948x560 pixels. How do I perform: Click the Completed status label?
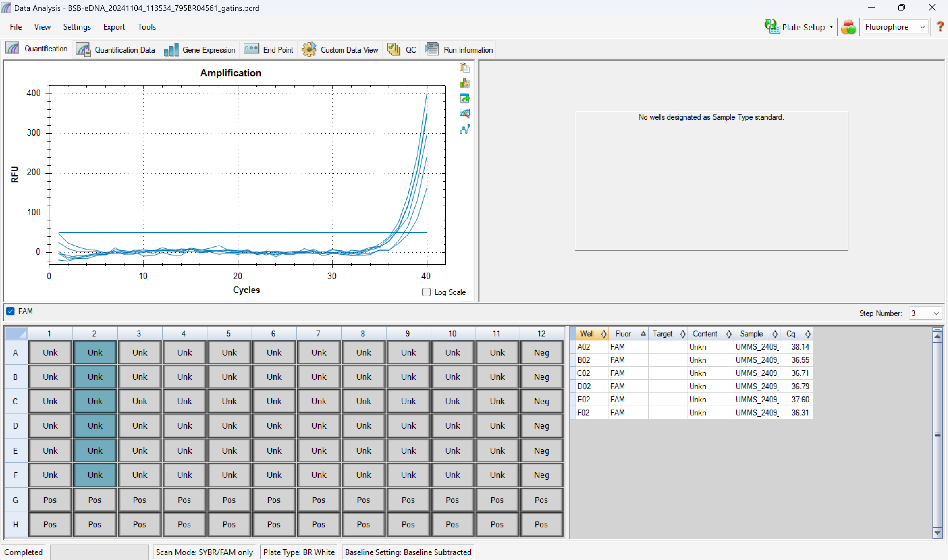click(x=23, y=552)
